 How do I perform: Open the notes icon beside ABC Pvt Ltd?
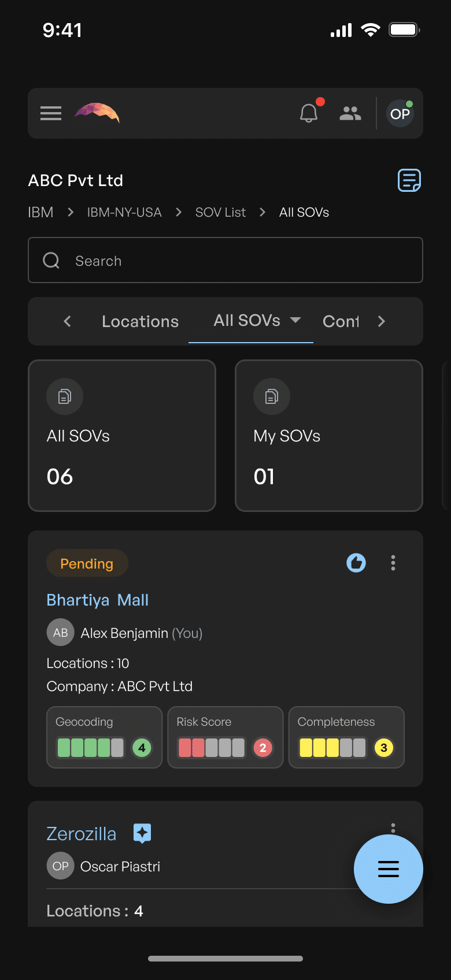coord(409,180)
